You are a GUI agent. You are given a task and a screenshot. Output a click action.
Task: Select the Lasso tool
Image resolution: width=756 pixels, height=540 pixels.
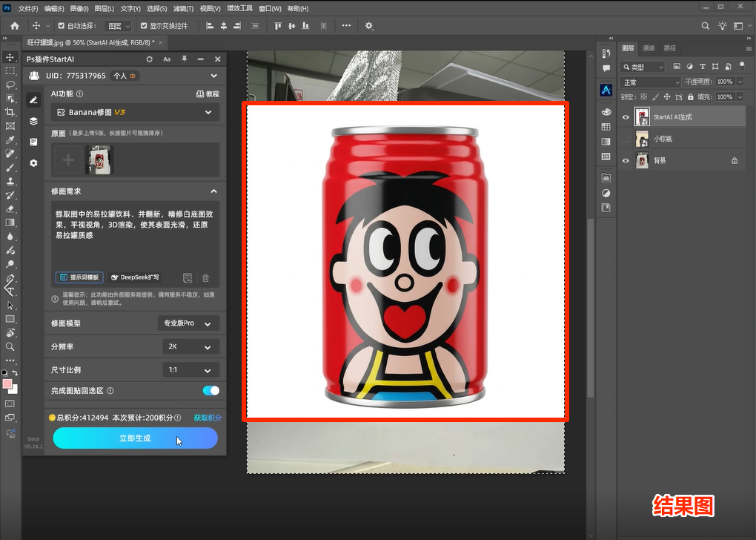pyautogui.click(x=10, y=85)
